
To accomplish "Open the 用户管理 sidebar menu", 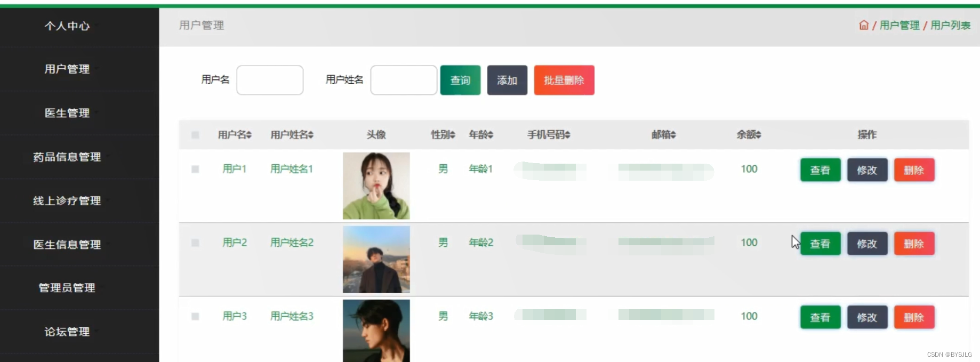I will (x=67, y=69).
